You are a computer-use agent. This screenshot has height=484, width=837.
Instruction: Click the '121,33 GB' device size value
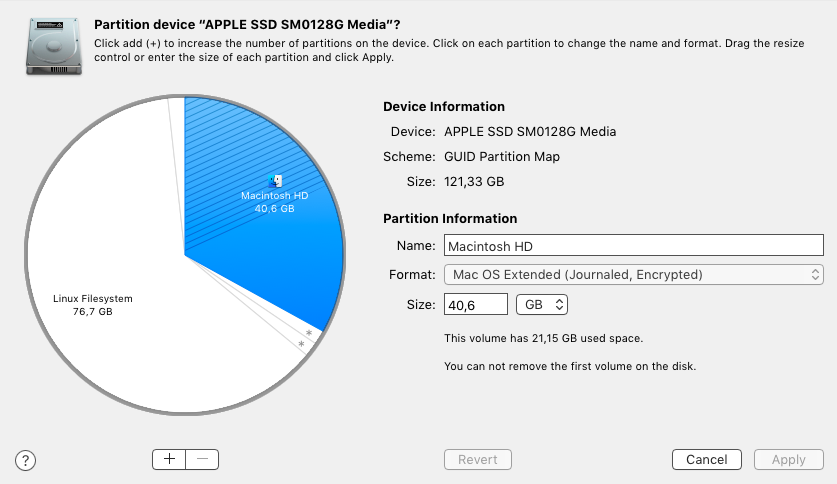(x=474, y=181)
